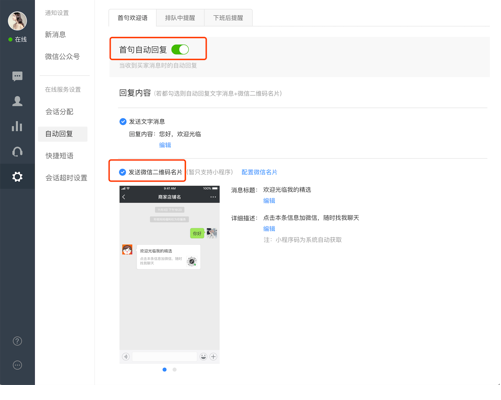Click the 在线 online status indicator
501x400 pixels.
pyautogui.click(x=18, y=39)
